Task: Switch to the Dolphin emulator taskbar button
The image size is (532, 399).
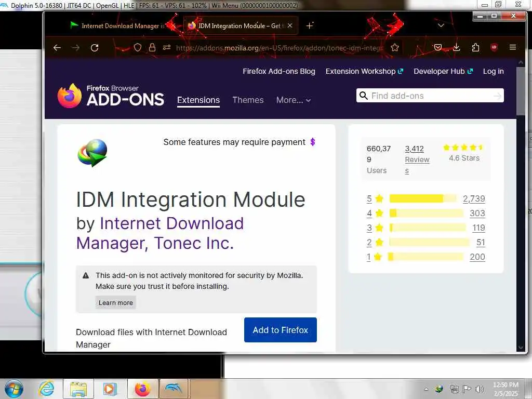Action: (174, 389)
